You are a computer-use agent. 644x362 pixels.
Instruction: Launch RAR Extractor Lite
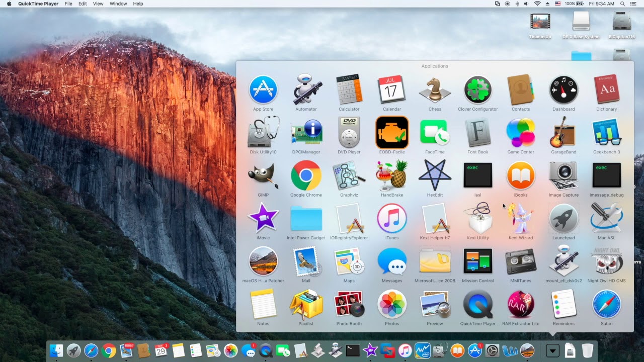(x=521, y=304)
